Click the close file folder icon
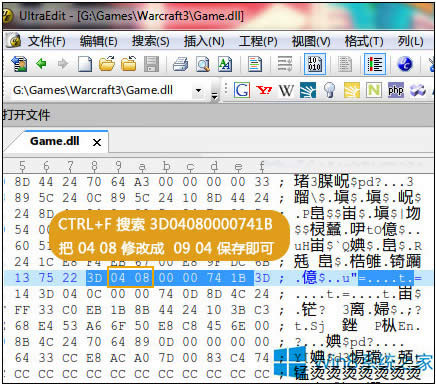Image resolution: width=436 pixels, height=386 pixels. 128,64
